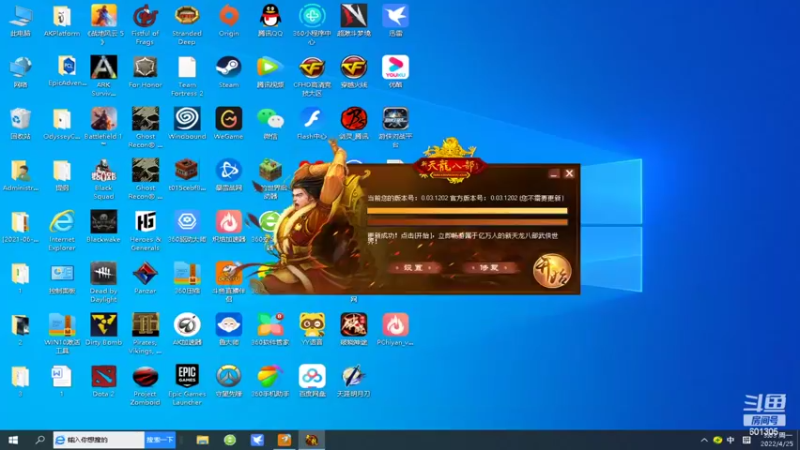Open File Explorer from the taskbar
800x450 pixels.
pyautogui.click(x=203, y=440)
